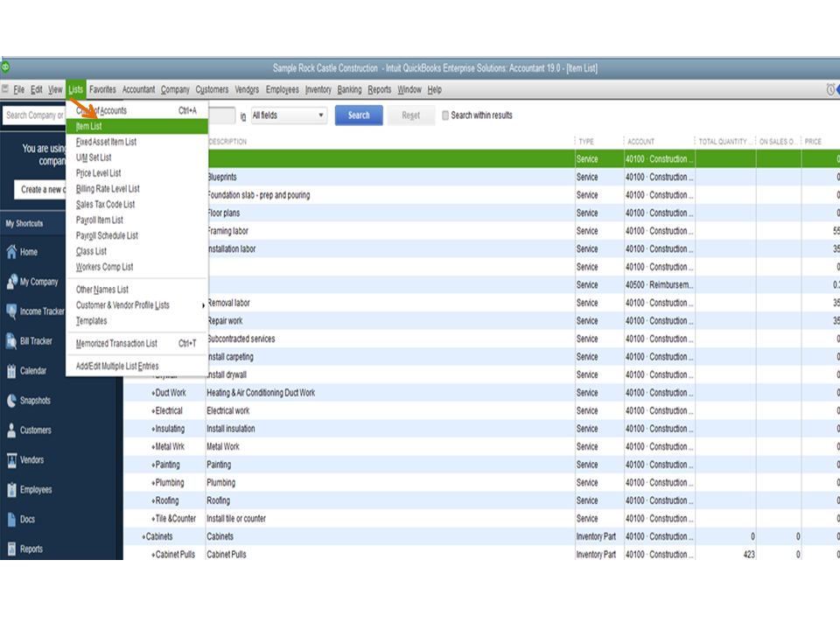Screen dimensions: 840x630
Task: Open the Docs sidebar icon
Action: coord(11,520)
